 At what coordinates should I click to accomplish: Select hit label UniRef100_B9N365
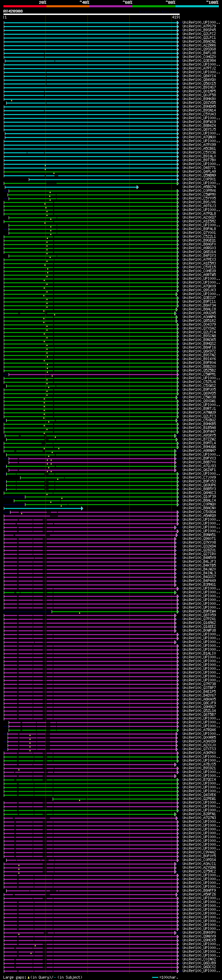pyautogui.click(x=199, y=340)
